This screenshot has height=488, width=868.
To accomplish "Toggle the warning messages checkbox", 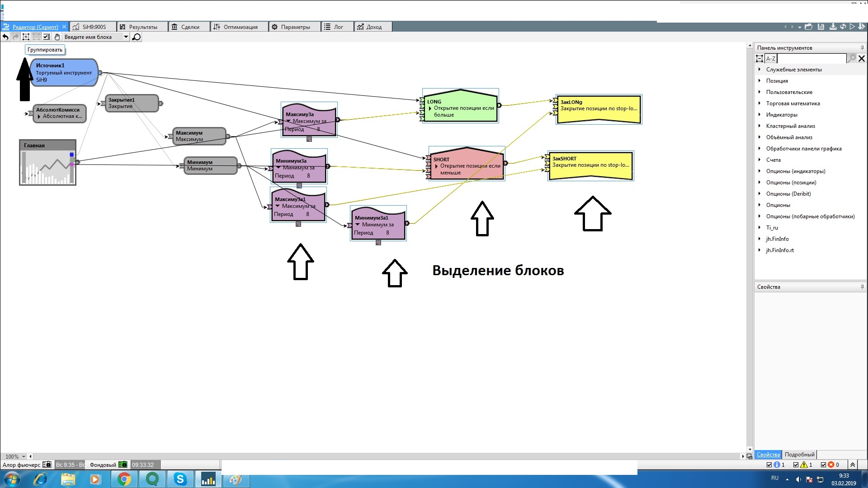I will [796, 465].
